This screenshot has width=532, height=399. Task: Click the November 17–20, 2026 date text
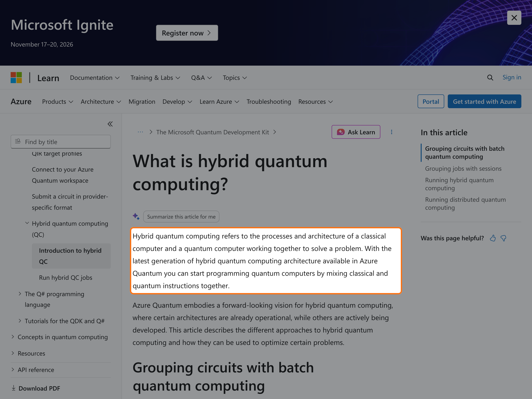click(42, 45)
